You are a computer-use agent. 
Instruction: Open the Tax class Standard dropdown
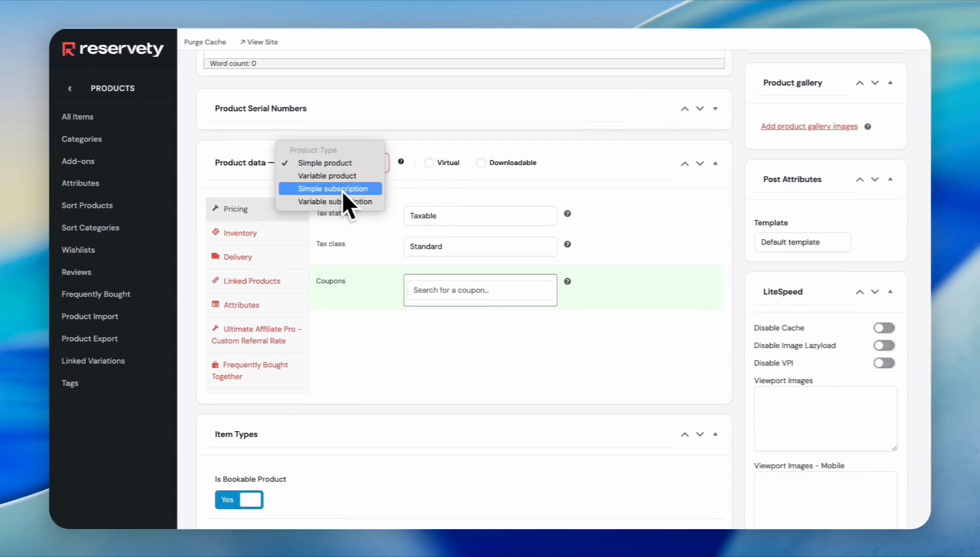(x=480, y=247)
